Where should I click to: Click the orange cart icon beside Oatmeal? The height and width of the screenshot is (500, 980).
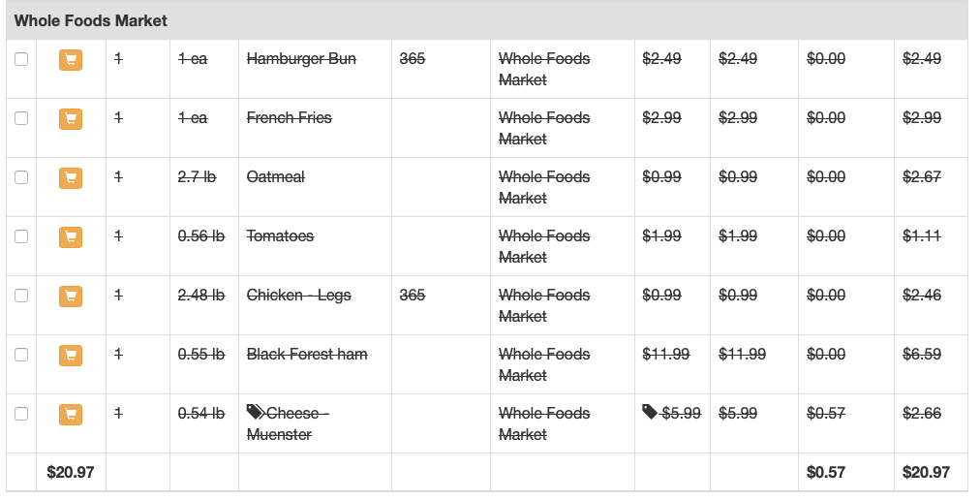click(71, 178)
